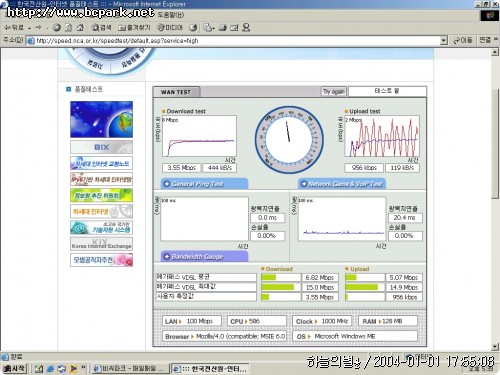Click the 20.4 ms round-trip delay value
The height and width of the screenshot is (375, 500).
pos(405,218)
